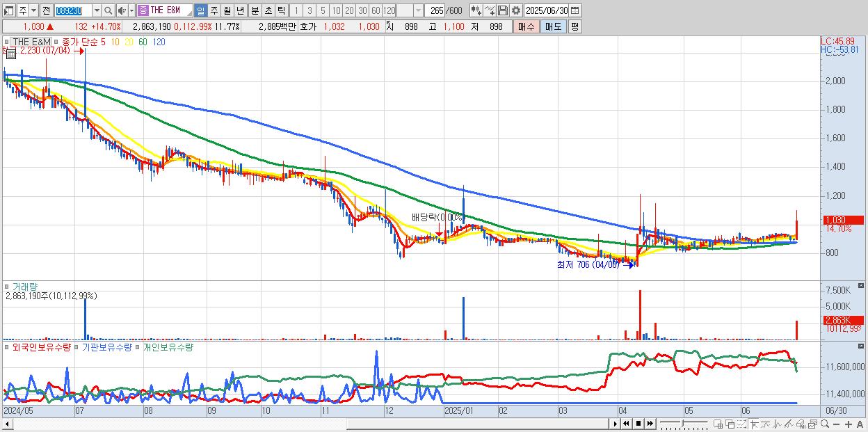Close the volume panel with its X box
Screen dimensions: 868x432
pyautogui.click(x=861, y=286)
